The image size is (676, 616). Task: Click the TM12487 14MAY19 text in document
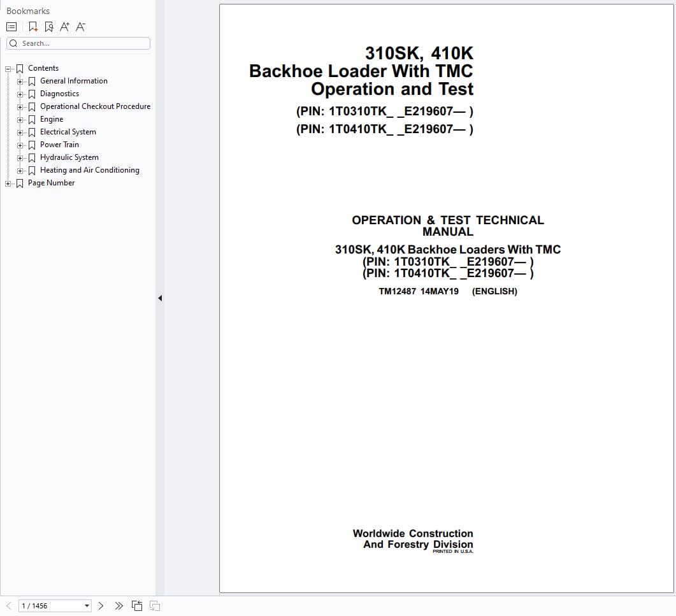pyautogui.click(x=419, y=292)
